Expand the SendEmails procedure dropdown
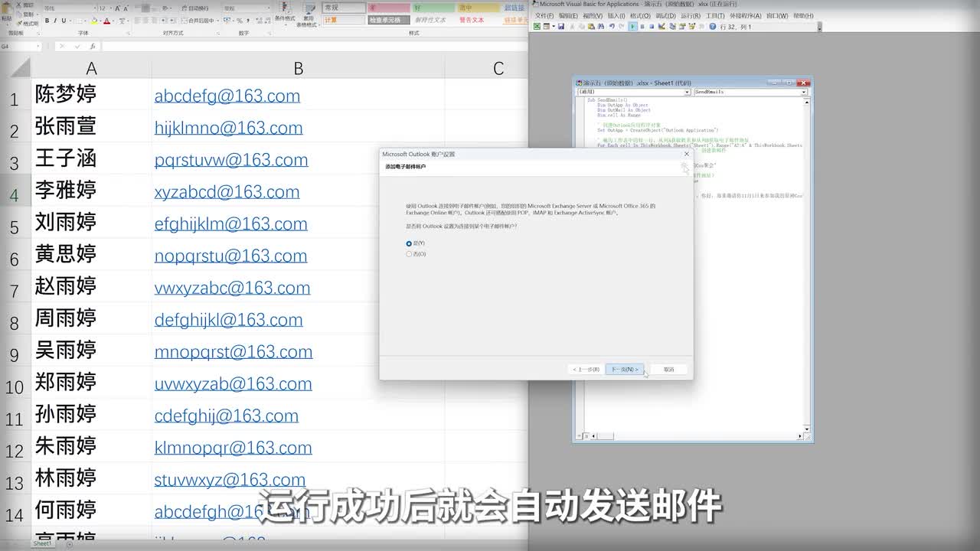Image resolution: width=980 pixels, height=551 pixels. [x=803, y=92]
